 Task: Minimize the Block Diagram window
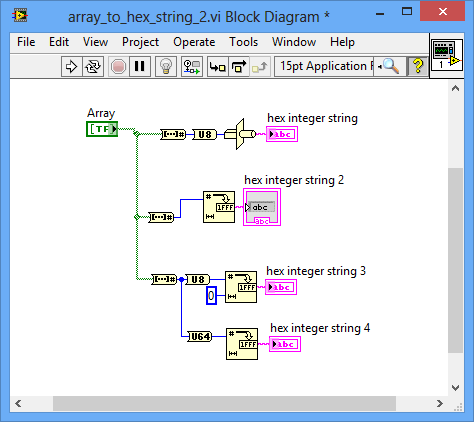pyautogui.click(x=380, y=14)
